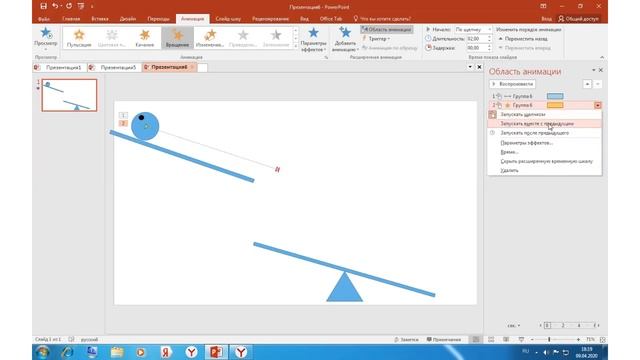The width and height of the screenshot is (640, 360).
Task: Click the move down arrow in animation pane
Action: click(598, 84)
